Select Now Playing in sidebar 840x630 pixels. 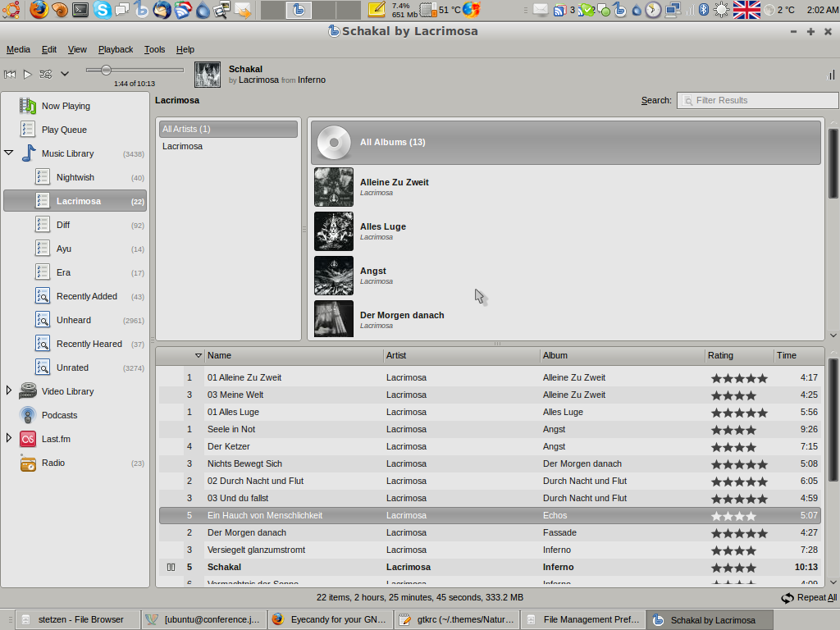75,106
